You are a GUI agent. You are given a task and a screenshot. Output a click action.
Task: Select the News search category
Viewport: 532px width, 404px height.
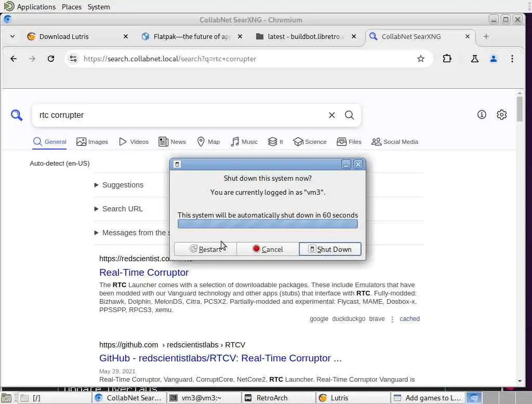coord(172,142)
